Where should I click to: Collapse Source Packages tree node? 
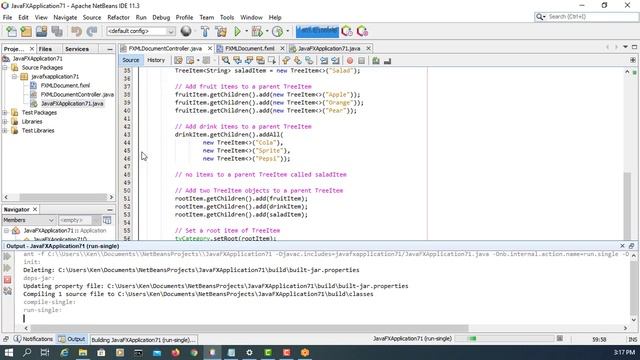pos(5,67)
